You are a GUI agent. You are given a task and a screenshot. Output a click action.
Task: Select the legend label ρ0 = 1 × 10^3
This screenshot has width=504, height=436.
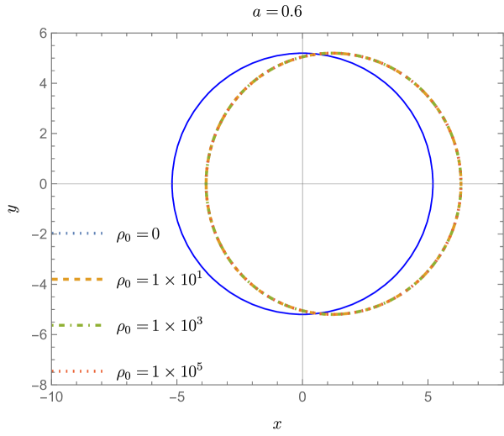(159, 326)
